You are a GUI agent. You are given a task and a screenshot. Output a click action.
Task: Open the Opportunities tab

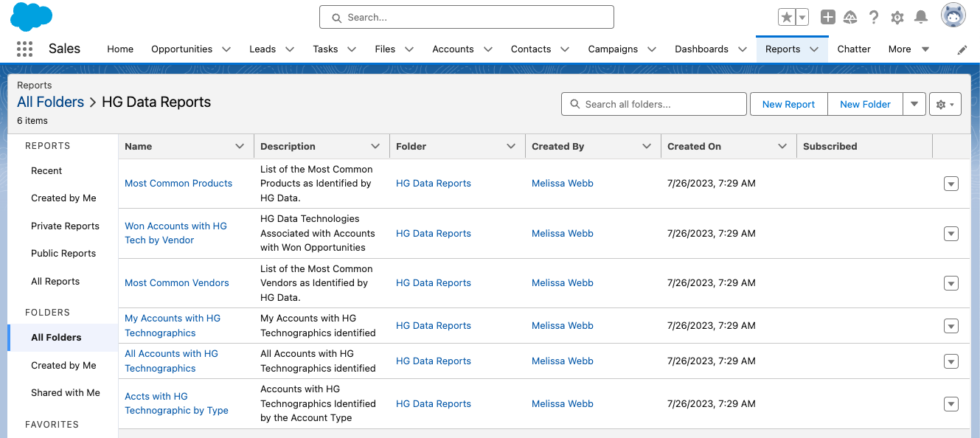tap(182, 49)
